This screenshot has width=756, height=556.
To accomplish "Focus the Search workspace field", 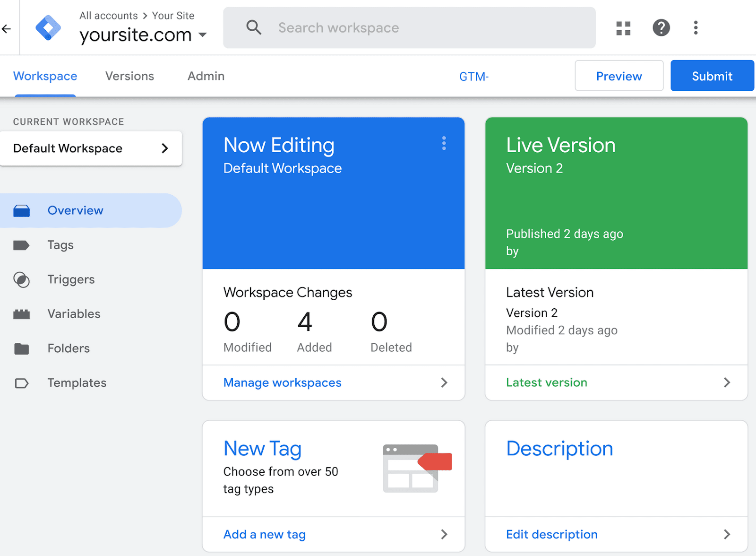I will [x=409, y=28].
